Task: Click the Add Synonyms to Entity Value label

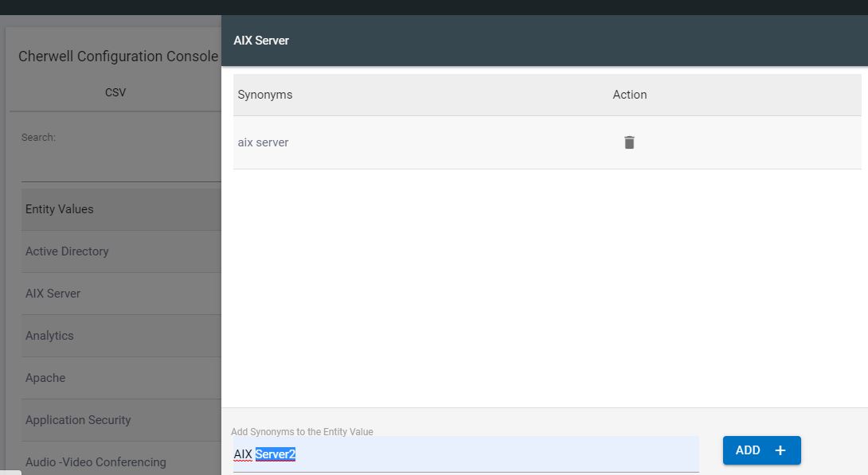Action: pos(302,432)
